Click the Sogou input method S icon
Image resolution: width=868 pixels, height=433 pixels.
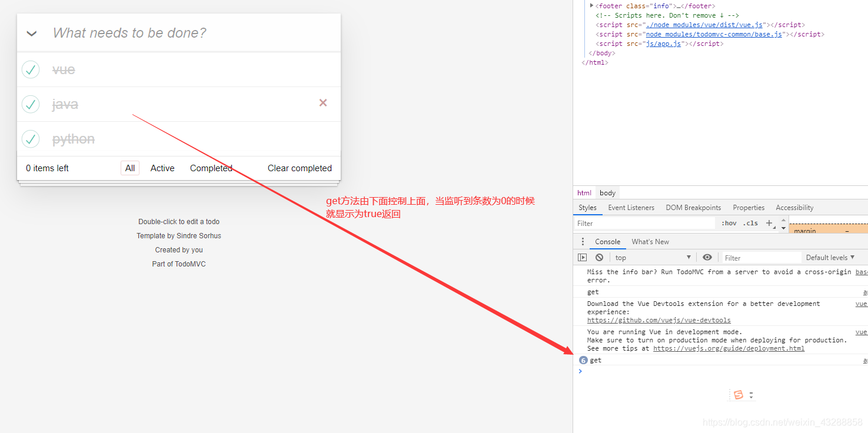click(x=739, y=395)
